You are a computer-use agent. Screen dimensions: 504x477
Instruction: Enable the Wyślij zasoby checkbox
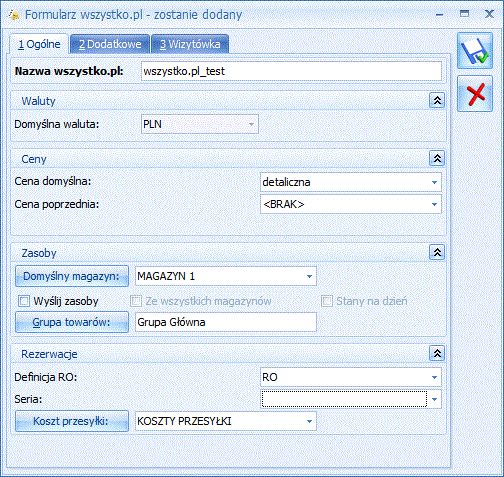(24, 301)
